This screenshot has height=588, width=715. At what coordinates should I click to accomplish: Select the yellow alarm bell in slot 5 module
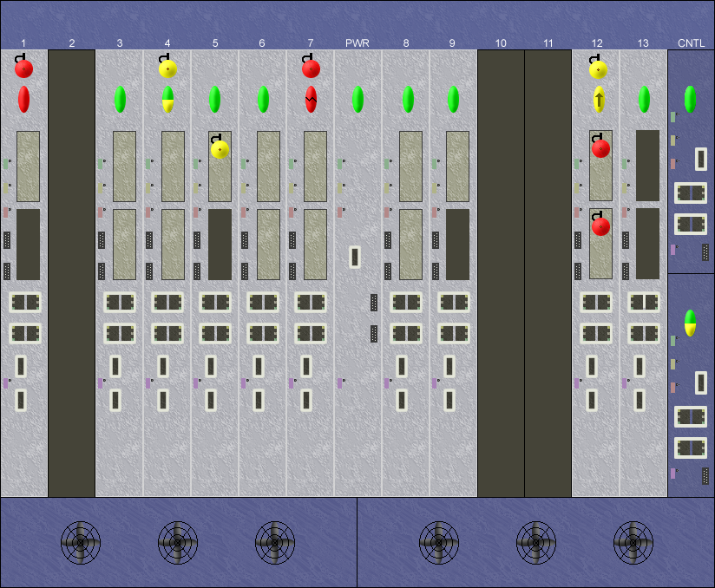click(x=220, y=149)
